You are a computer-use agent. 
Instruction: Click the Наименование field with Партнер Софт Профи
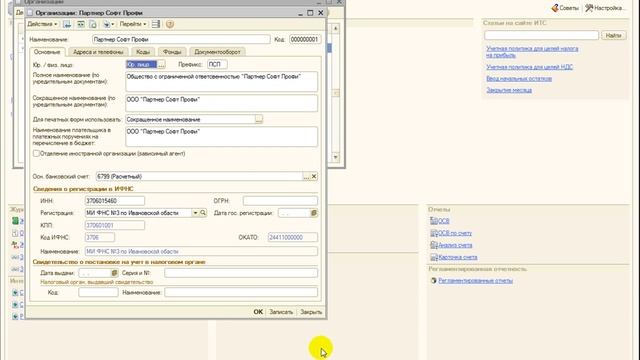[181, 40]
